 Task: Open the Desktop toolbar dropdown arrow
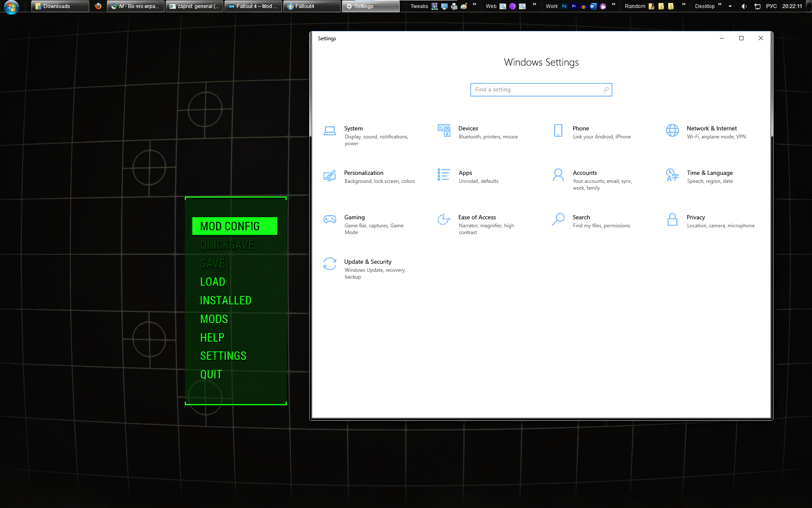point(730,6)
